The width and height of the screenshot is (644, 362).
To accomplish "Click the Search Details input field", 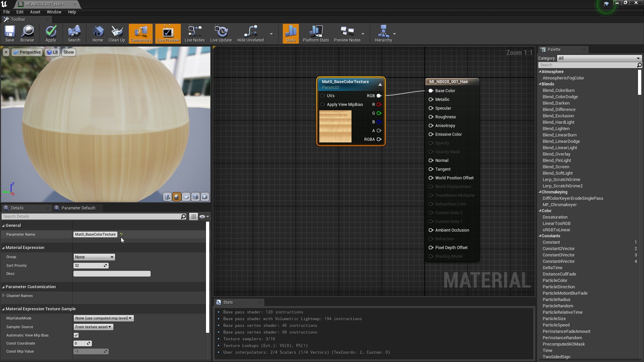I will [91, 217].
